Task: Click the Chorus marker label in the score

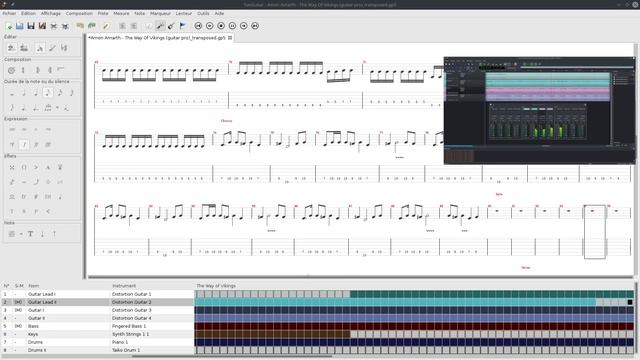Action: pyautogui.click(x=226, y=121)
